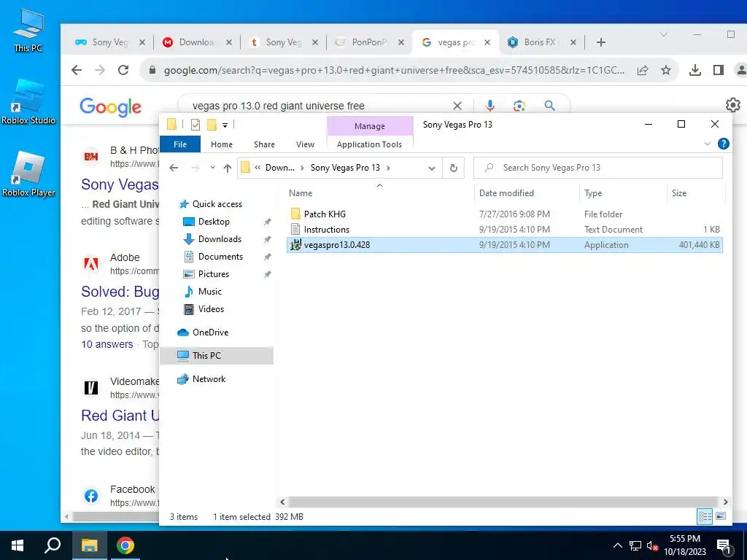Open recent locations dropdown arrow
Screen dimensions: 747x560
[x=212, y=168]
